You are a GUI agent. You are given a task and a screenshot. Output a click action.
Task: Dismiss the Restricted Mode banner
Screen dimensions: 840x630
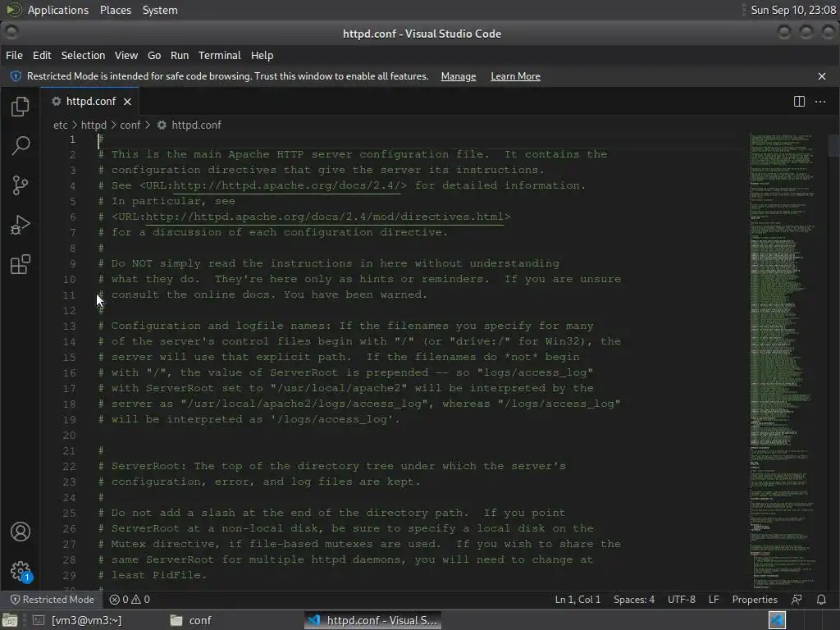[x=822, y=76]
